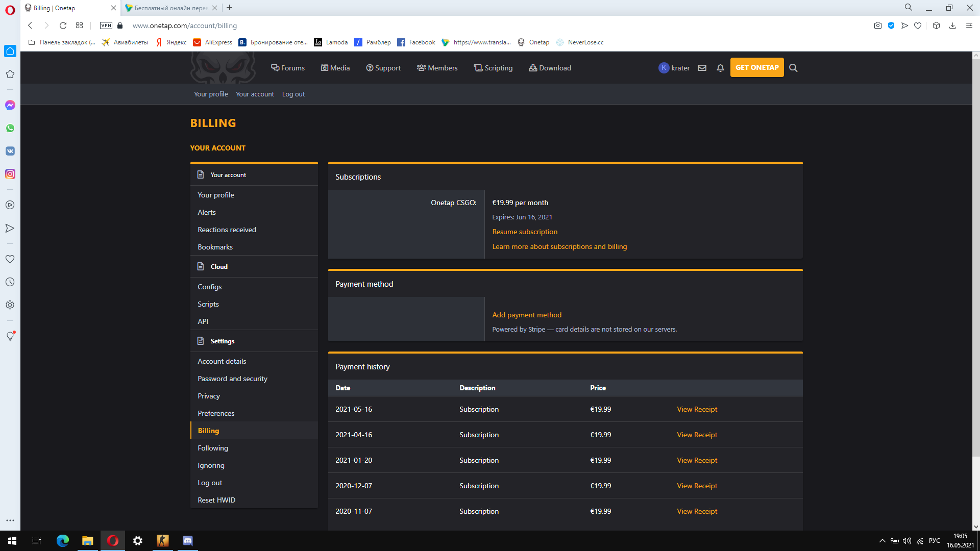Open site search magnifier icon
980x551 pixels.
pyautogui.click(x=793, y=68)
